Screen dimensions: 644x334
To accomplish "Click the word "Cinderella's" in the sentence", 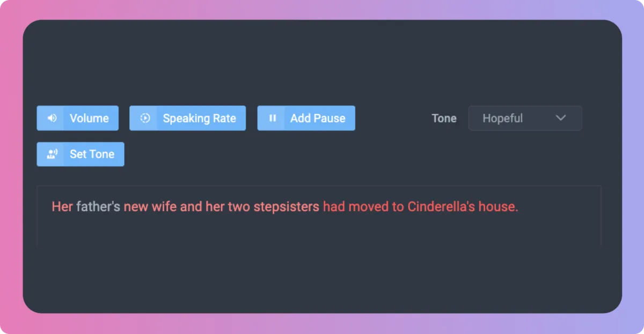I will click(441, 207).
